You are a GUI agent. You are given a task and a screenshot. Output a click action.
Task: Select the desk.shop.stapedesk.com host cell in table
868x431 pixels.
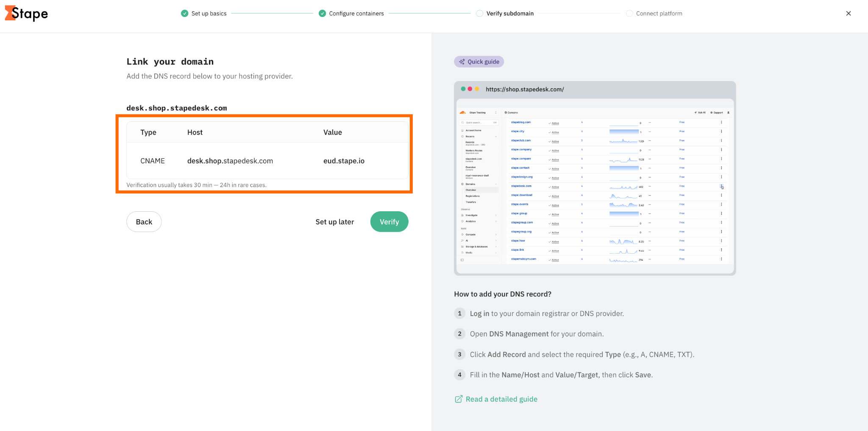click(230, 161)
